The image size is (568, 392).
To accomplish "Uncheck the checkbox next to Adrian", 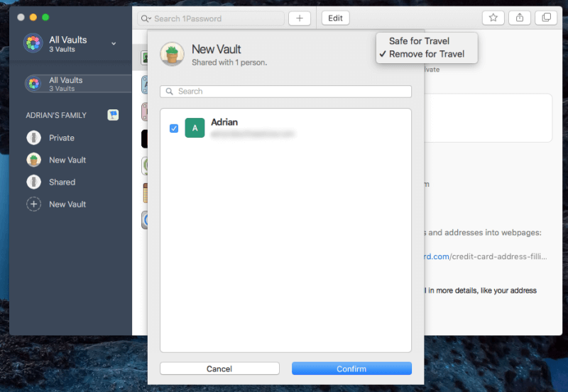I will [174, 129].
